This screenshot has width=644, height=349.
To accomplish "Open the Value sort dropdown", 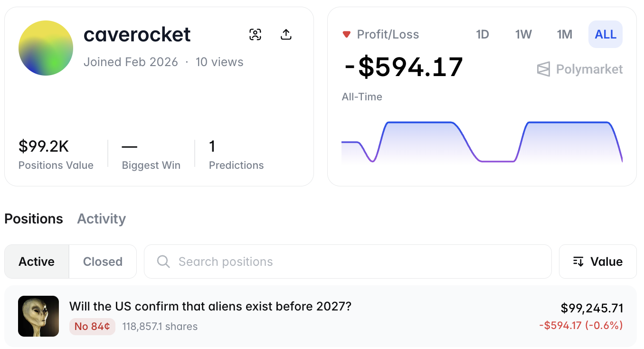I will [x=597, y=262].
